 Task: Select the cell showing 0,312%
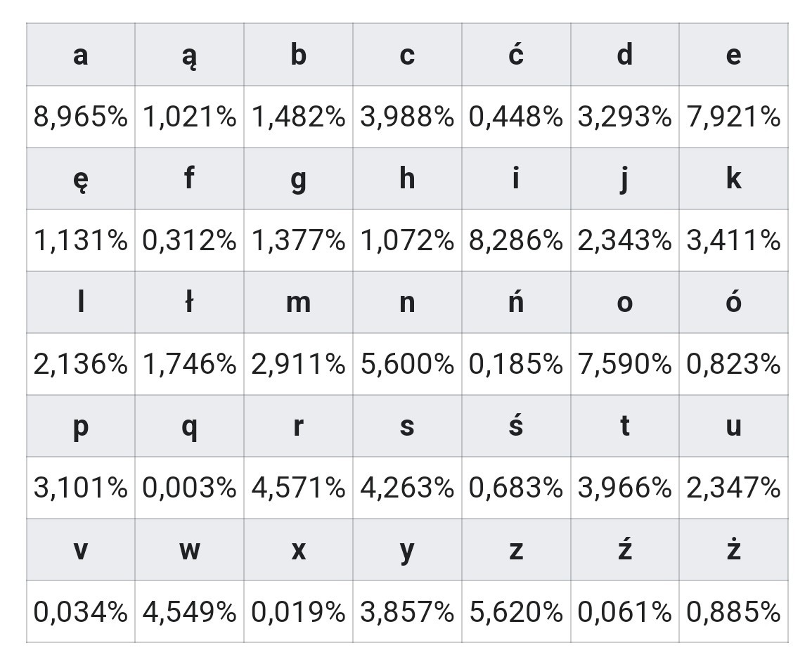pyautogui.click(x=189, y=240)
